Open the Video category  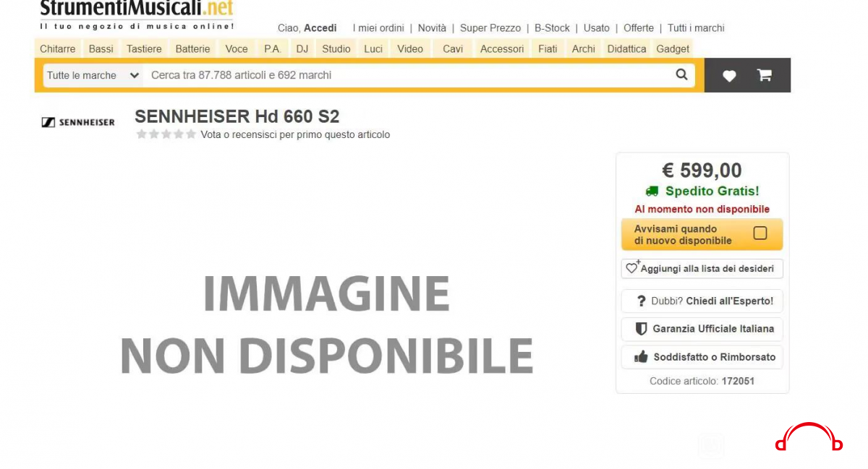coord(410,49)
